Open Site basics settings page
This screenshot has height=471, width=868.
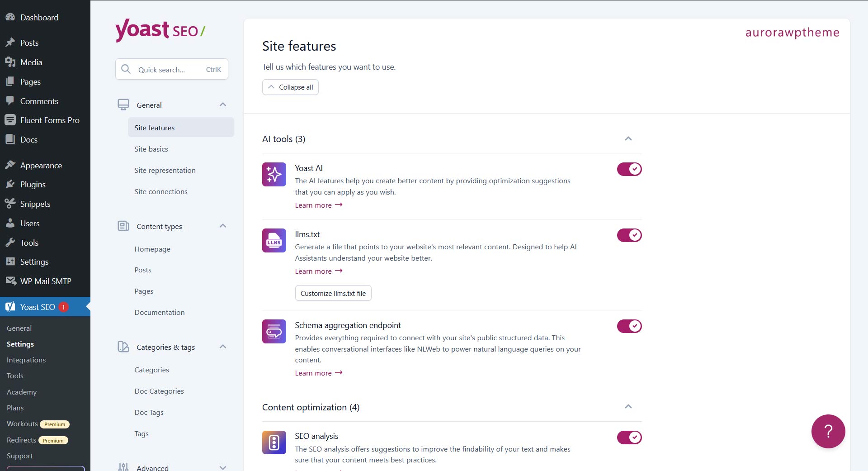pyautogui.click(x=151, y=149)
